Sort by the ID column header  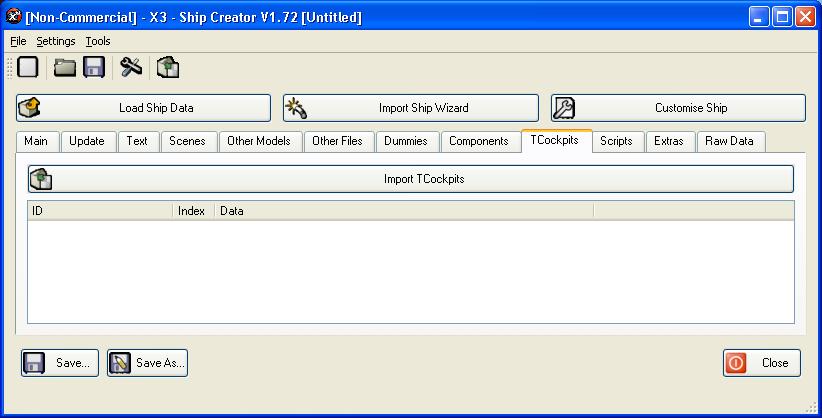coord(100,211)
